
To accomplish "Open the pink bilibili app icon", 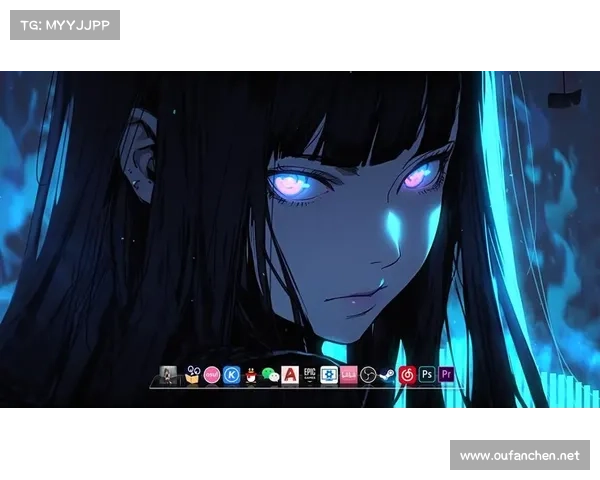I will click(348, 375).
